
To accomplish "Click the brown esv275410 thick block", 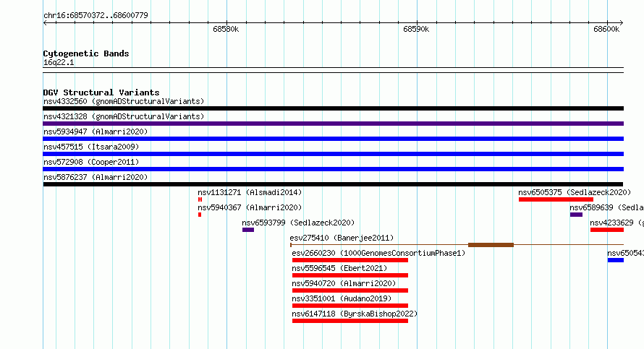I will pyautogui.click(x=491, y=245).
